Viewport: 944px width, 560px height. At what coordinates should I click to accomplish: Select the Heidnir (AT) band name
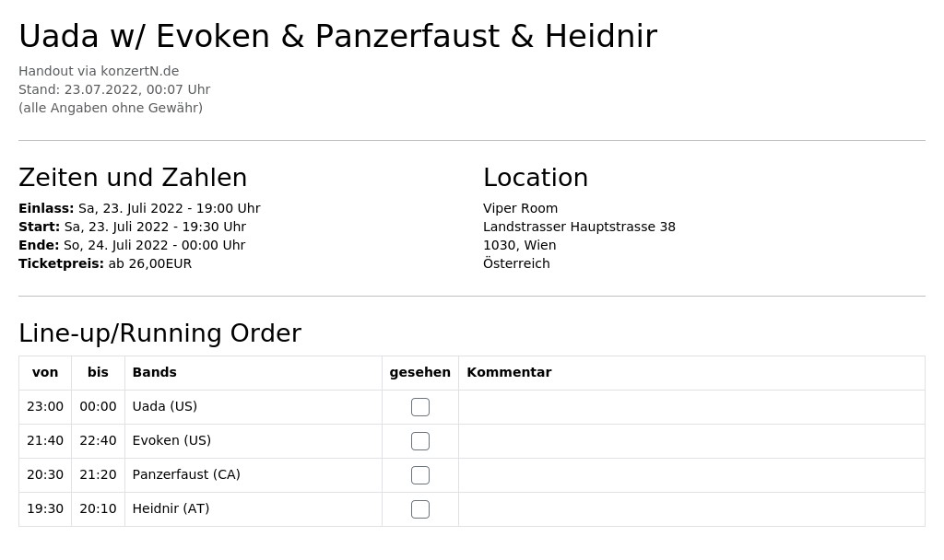click(171, 508)
